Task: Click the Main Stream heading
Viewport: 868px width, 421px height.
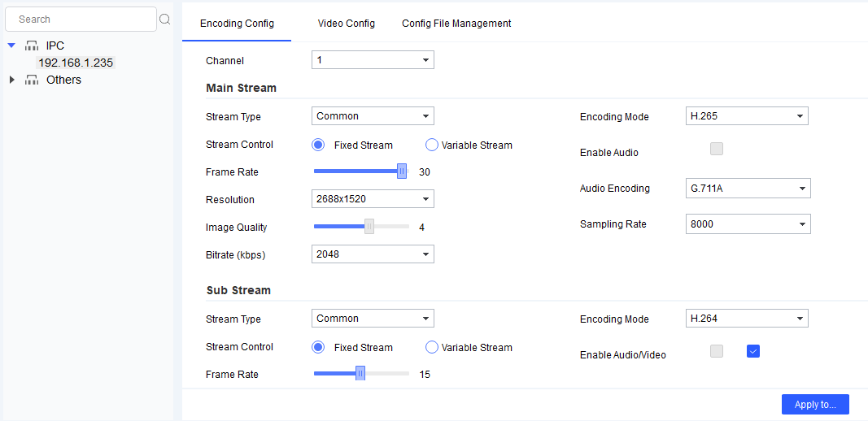Action: 241,88
